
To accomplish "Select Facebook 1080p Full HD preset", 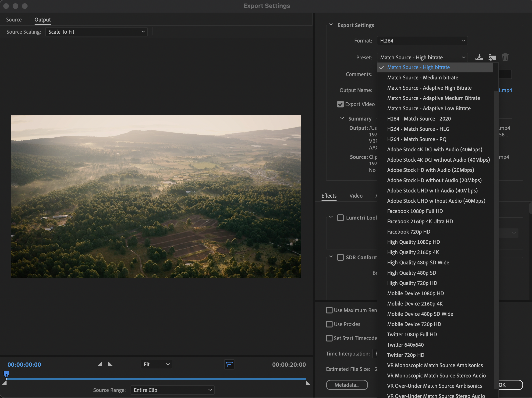I will (x=415, y=211).
